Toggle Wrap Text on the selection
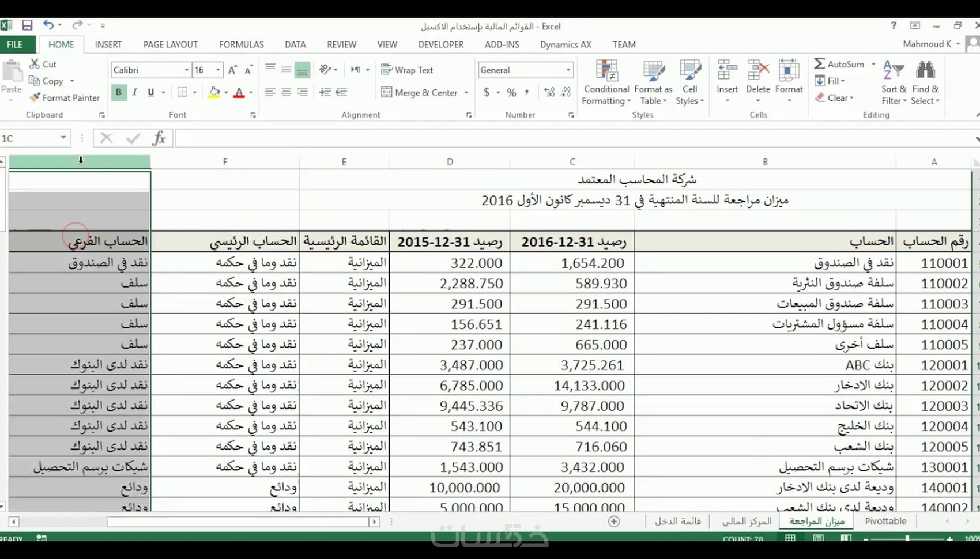This screenshot has width=980, height=559. pyautogui.click(x=407, y=70)
